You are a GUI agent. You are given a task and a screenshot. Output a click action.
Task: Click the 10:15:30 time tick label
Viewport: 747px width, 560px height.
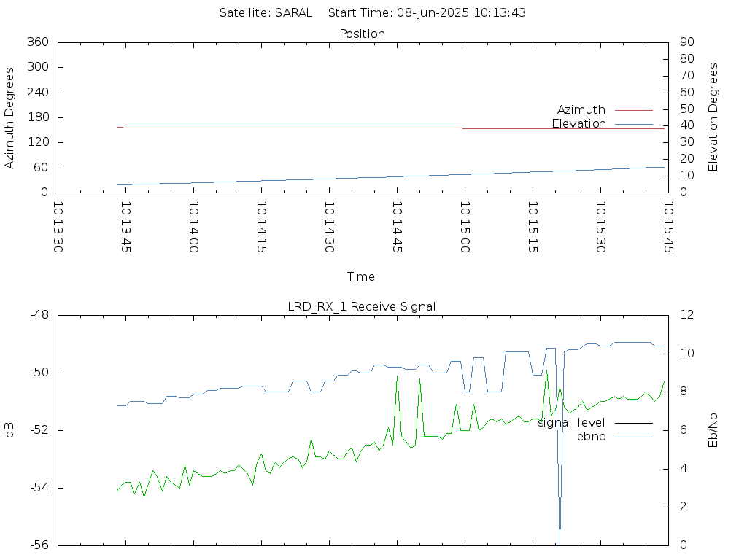tap(601, 227)
